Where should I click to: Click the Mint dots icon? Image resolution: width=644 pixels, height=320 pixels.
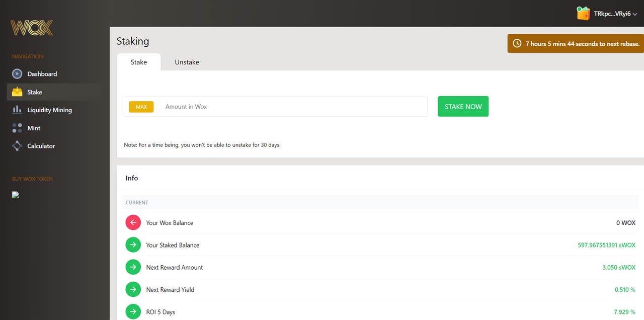[x=17, y=128]
